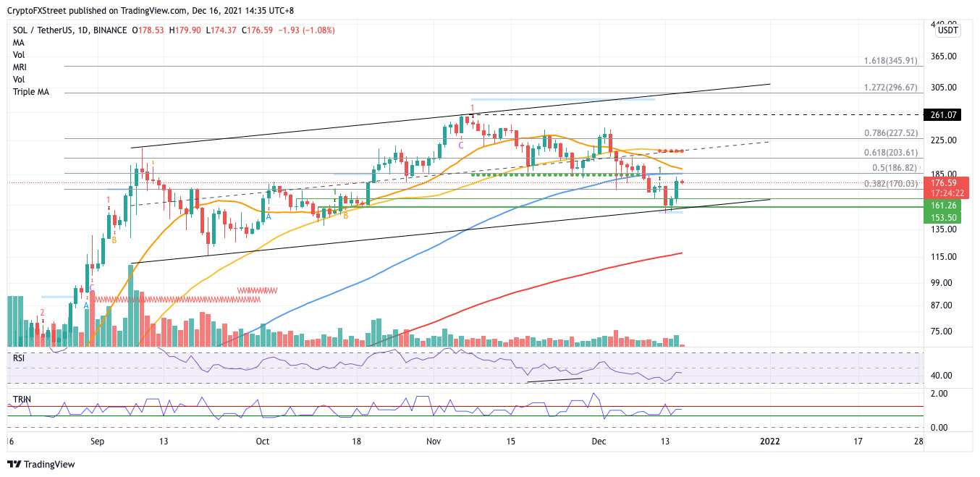Click the 1.618(345.91) Fibonacci level label
This screenshot has height=477, width=980.
892,61
